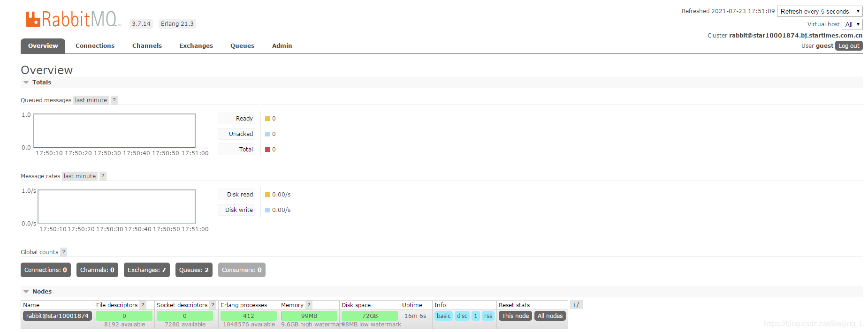
Task: Click the cluster name text
Action: click(795, 35)
